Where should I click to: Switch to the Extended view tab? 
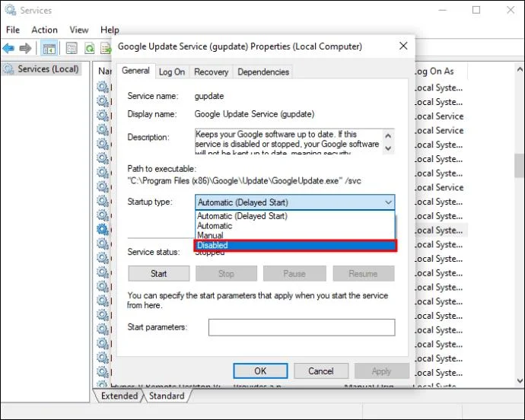tap(119, 396)
